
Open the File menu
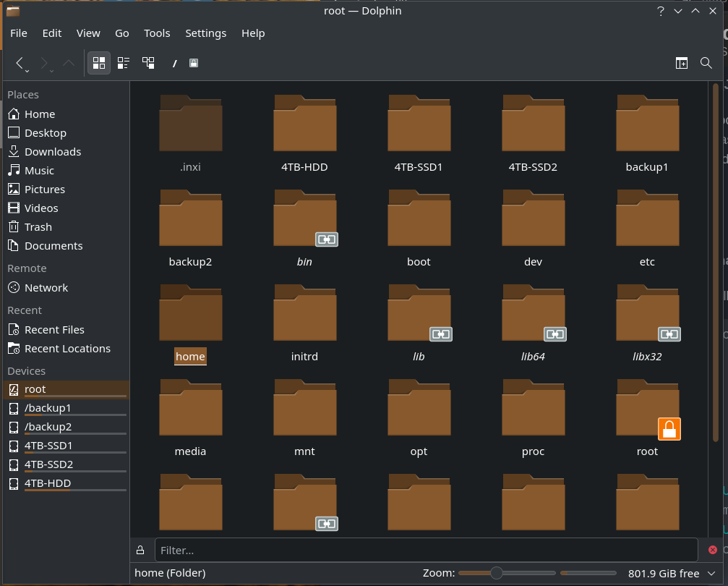click(x=19, y=33)
